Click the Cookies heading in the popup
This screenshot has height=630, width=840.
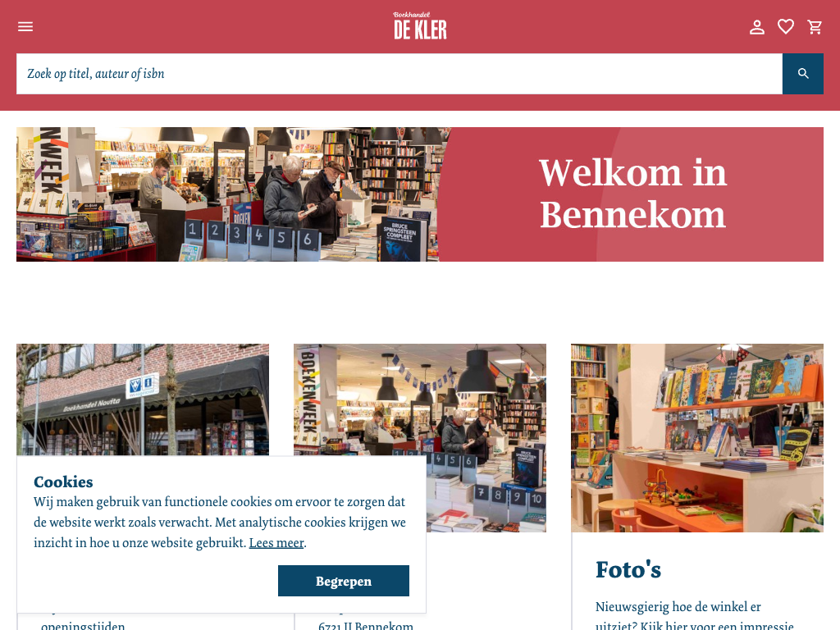pyautogui.click(x=63, y=482)
